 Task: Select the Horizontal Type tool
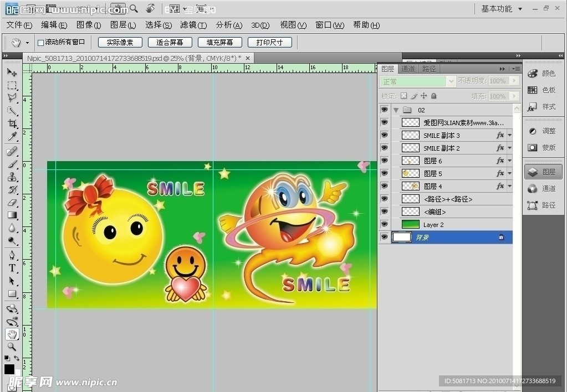point(12,268)
